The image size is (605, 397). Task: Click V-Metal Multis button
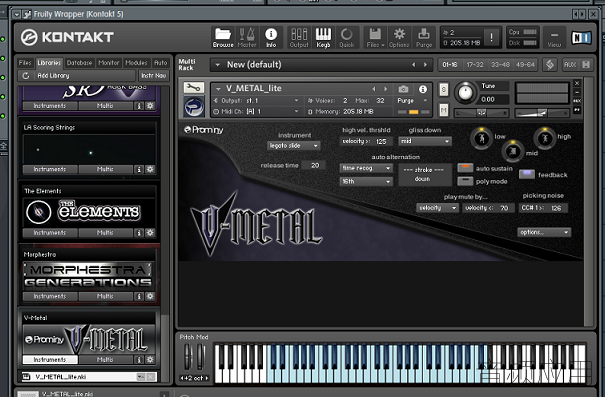pos(105,360)
